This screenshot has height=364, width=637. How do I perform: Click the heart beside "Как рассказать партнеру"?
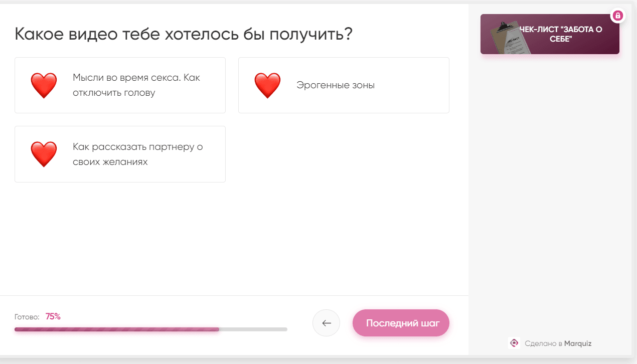[44, 154]
